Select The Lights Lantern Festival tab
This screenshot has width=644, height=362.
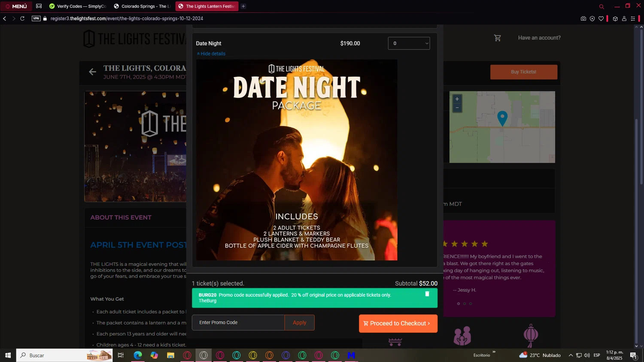[x=207, y=6]
